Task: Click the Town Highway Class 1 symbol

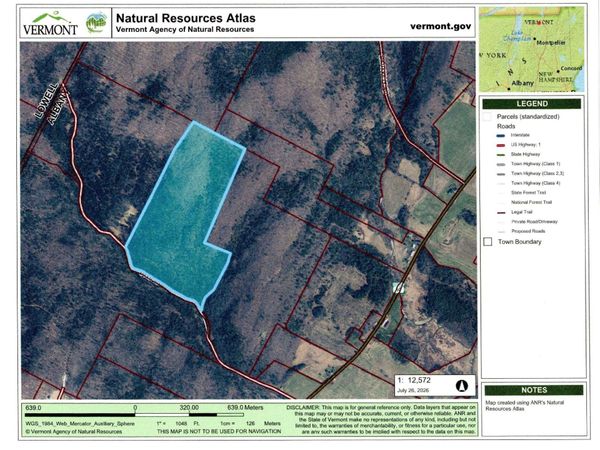Action: click(x=501, y=164)
